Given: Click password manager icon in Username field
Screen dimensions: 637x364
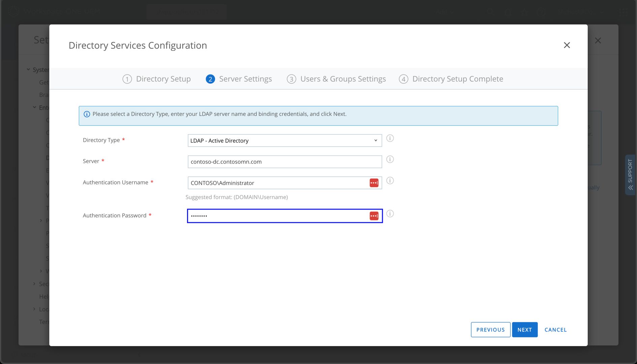Looking at the screenshot, I should 374,183.
